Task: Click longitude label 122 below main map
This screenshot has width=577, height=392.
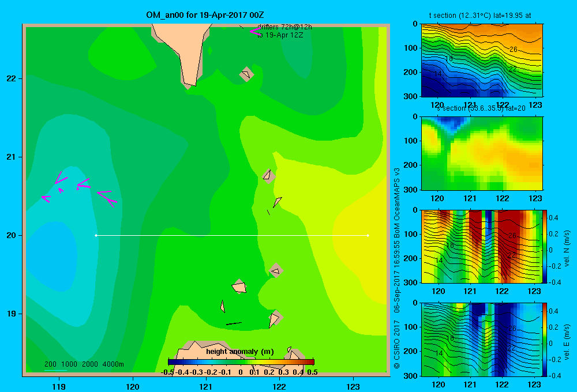Action: pyautogui.click(x=279, y=386)
